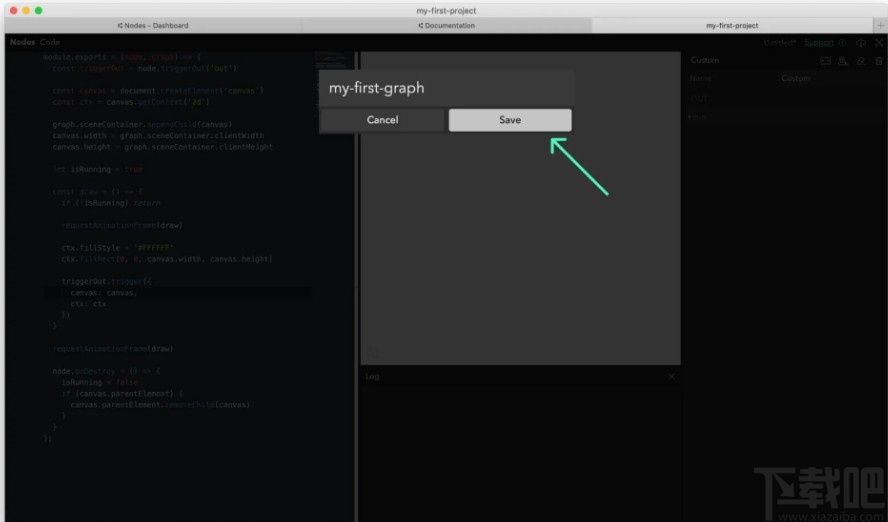This screenshot has width=888, height=522.
Task: Click the code minimap thumbnail
Action: (x=331, y=60)
